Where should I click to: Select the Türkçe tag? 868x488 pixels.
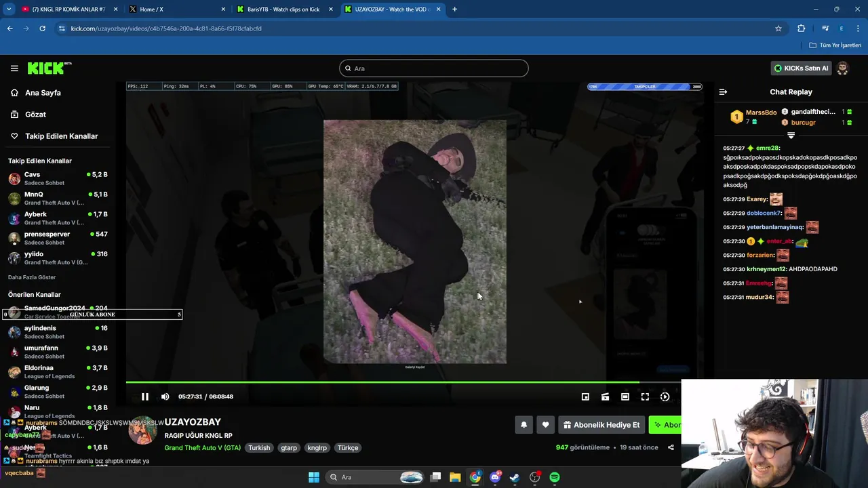(348, 448)
